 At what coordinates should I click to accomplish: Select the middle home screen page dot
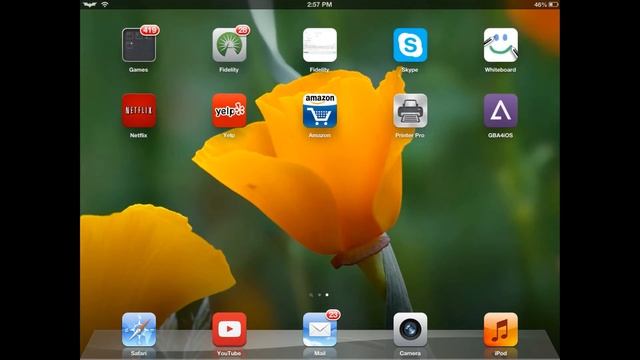(x=319, y=295)
